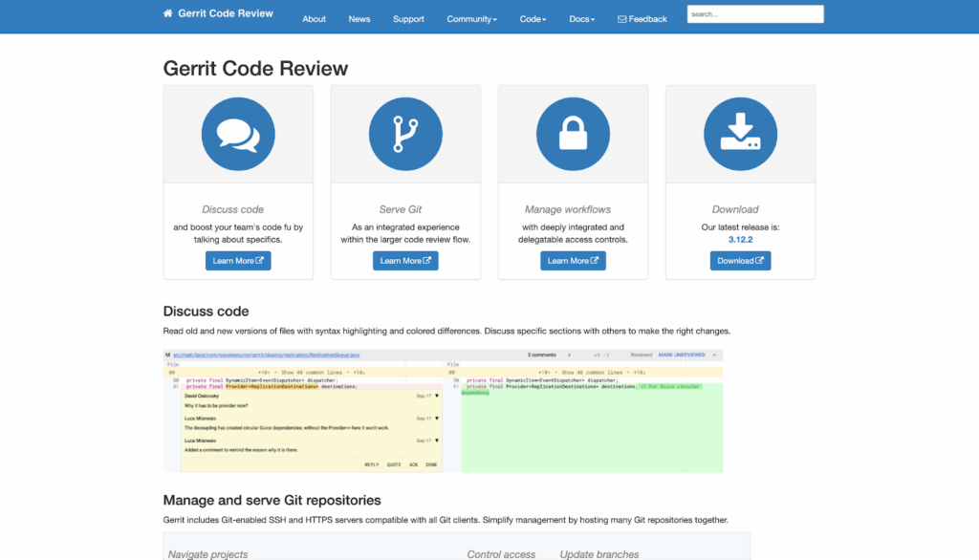Click the Git branch Serve Git icon

click(x=405, y=134)
